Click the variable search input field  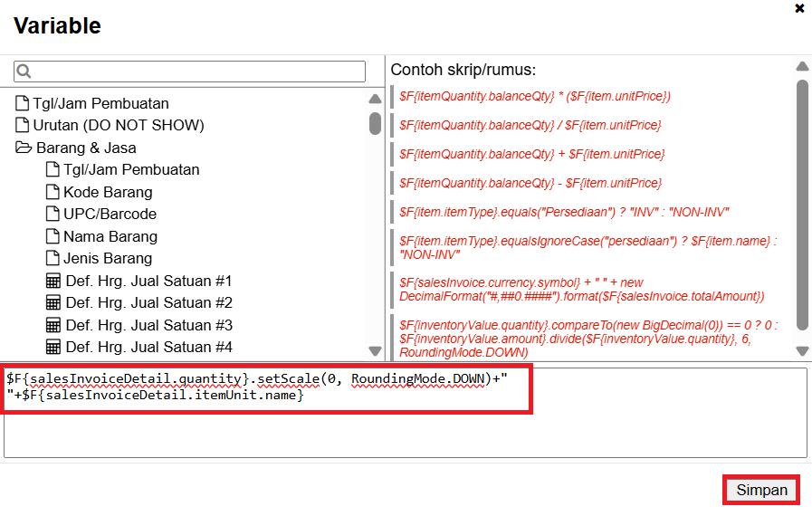click(199, 72)
